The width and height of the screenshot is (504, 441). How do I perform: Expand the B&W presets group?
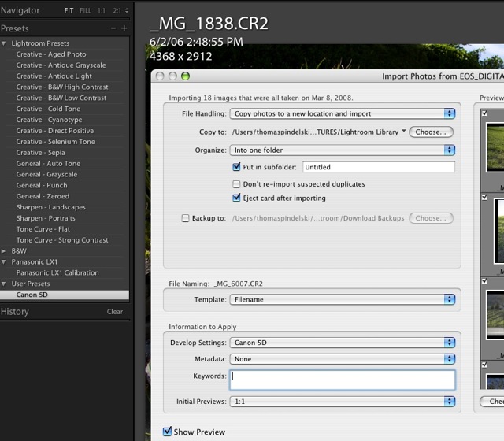(3, 250)
